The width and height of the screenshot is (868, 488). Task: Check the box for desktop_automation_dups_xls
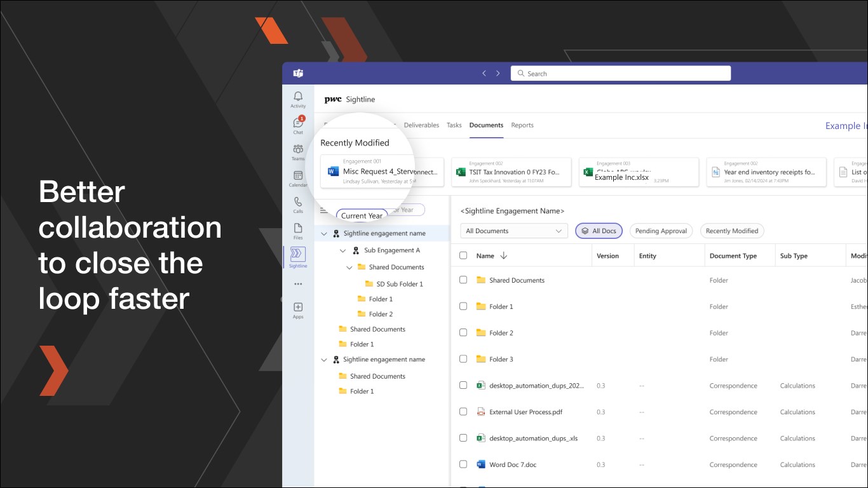[463, 438]
